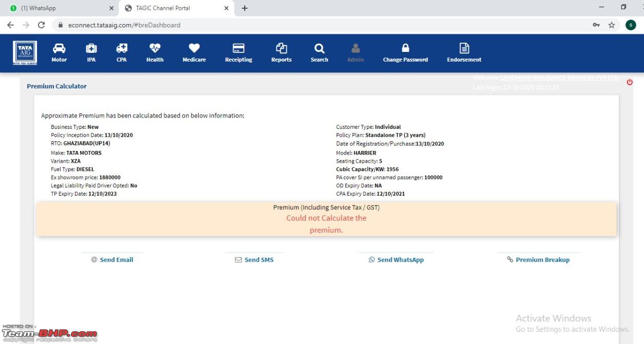Click the Policy Plan Standalone TP text

pyautogui.click(x=381, y=135)
